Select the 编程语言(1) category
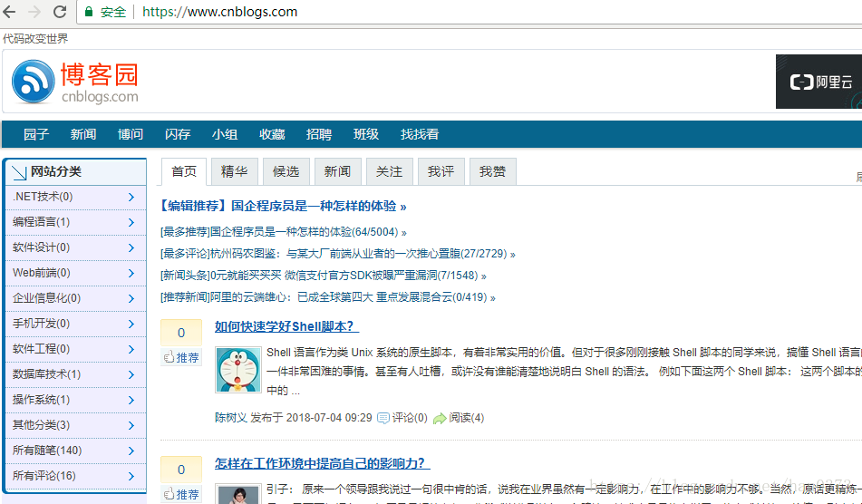 point(41,222)
